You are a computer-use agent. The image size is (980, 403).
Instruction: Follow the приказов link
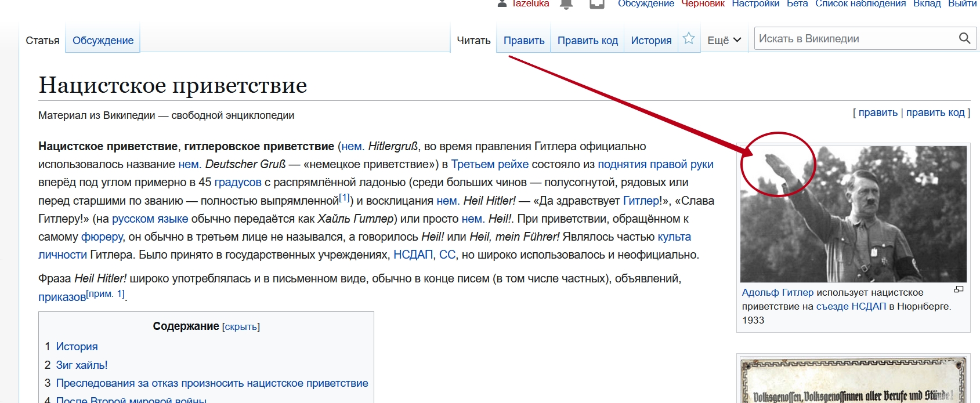coord(62,297)
